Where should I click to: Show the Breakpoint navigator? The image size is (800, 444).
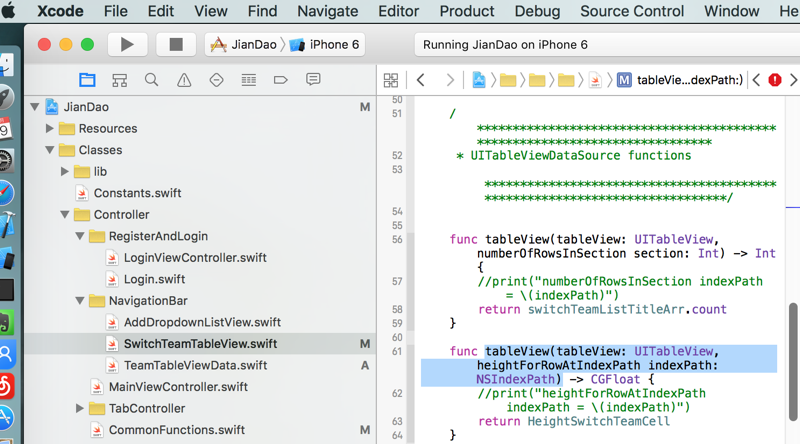280,80
